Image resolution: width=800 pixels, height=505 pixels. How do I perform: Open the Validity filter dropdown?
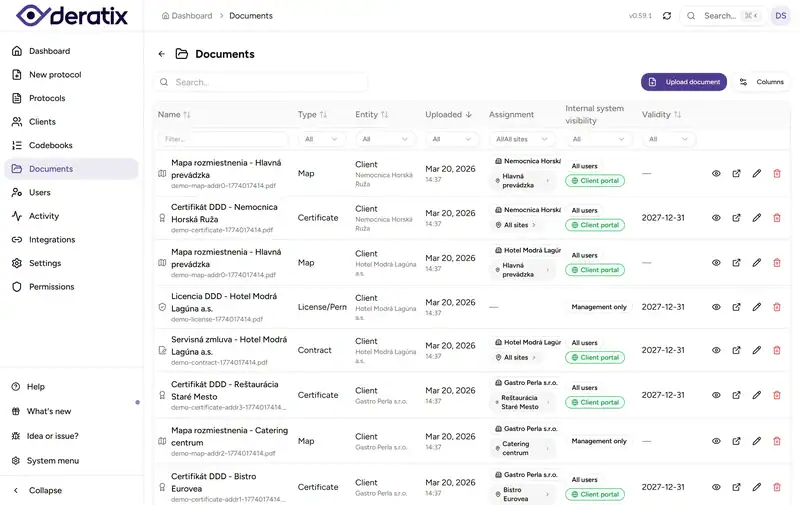(668, 139)
